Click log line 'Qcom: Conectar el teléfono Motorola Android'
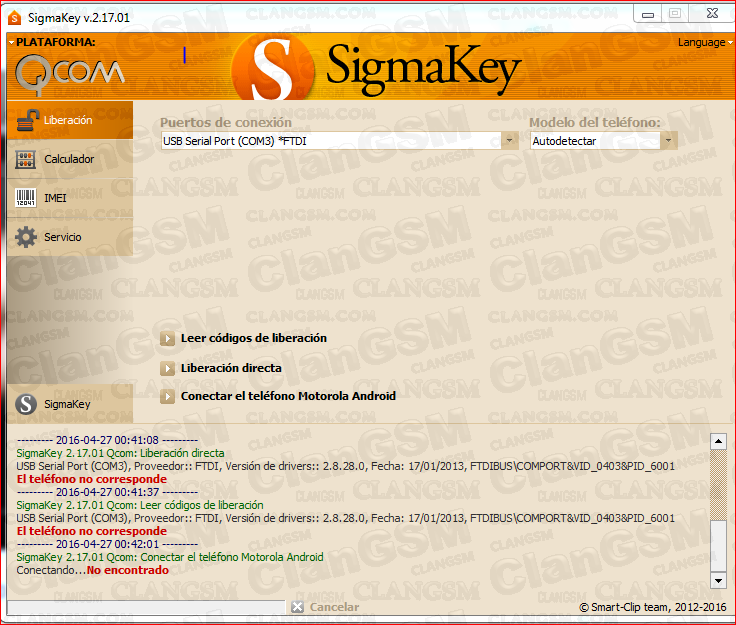The height and width of the screenshot is (625, 736). pyautogui.click(x=170, y=557)
